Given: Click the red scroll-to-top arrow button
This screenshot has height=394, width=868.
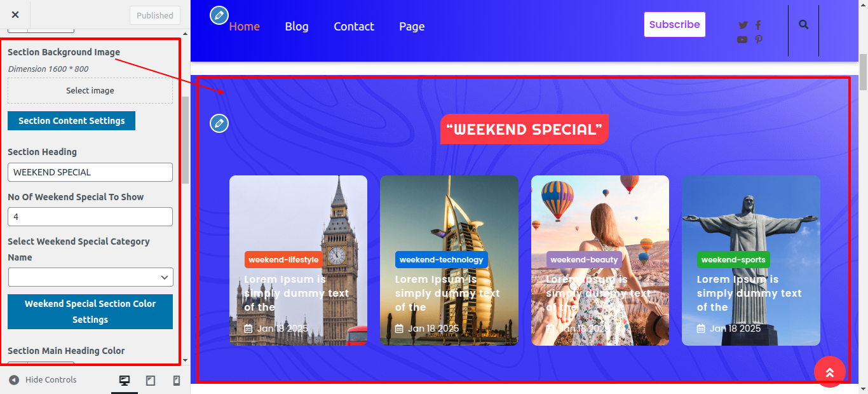Looking at the screenshot, I should tap(830, 372).
